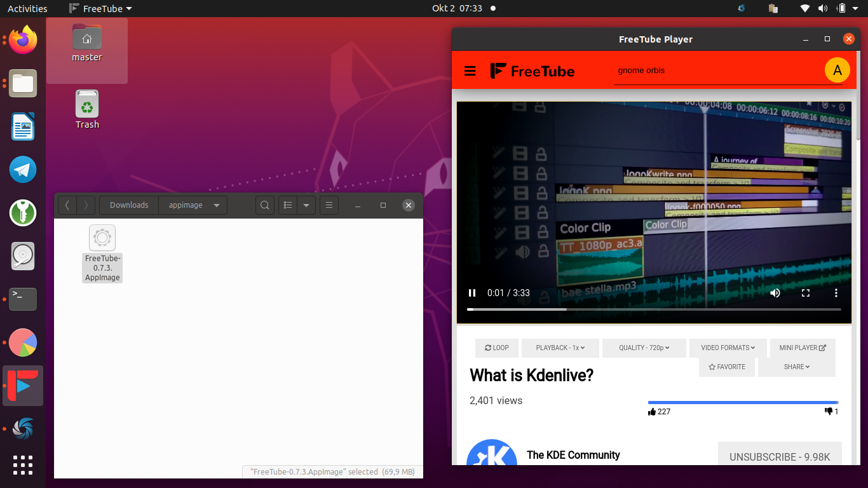The width and height of the screenshot is (868, 488).
Task: Open the profile avatar labeled A
Action: pyautogui.click(x=837, y=70)
